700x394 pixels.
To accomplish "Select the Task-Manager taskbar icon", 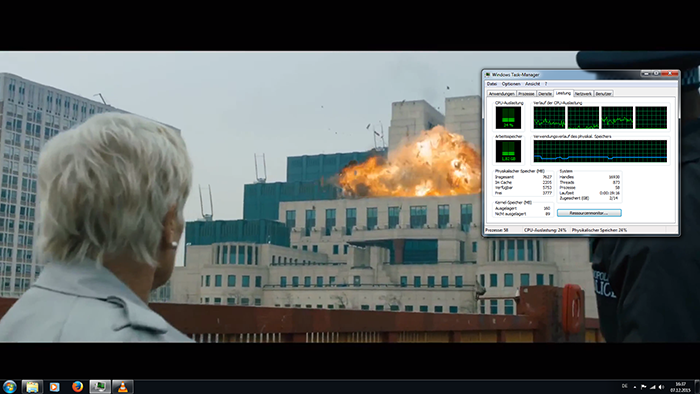I will click(100, 386).
